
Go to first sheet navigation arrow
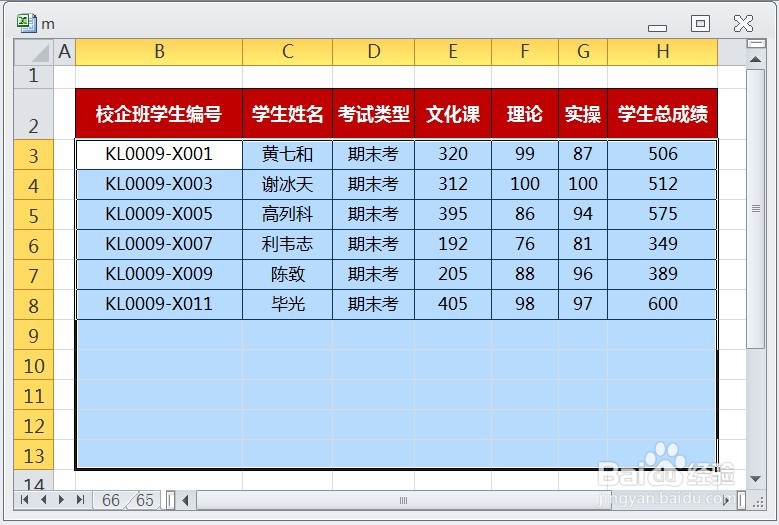click(x=24, y=500)
